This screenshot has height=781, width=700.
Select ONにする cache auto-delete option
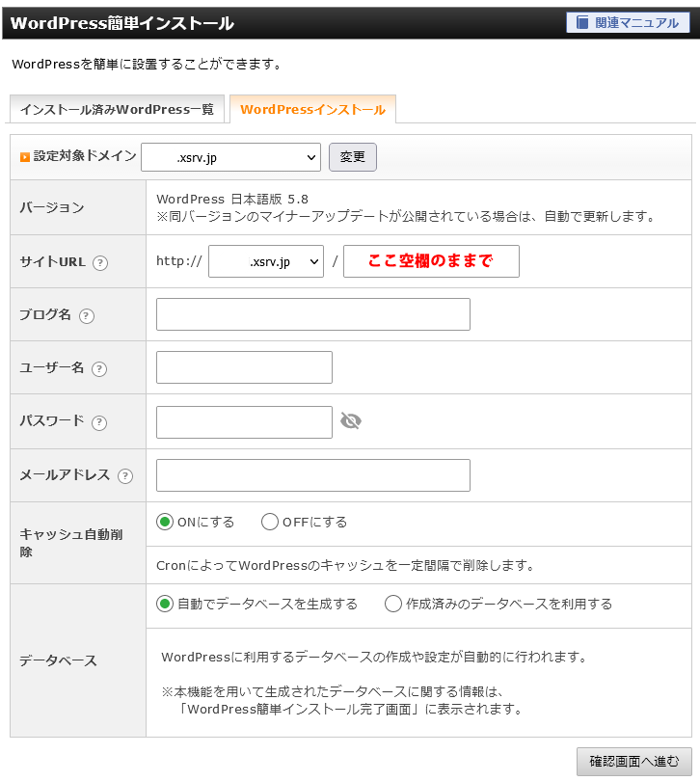click(165, 522)
